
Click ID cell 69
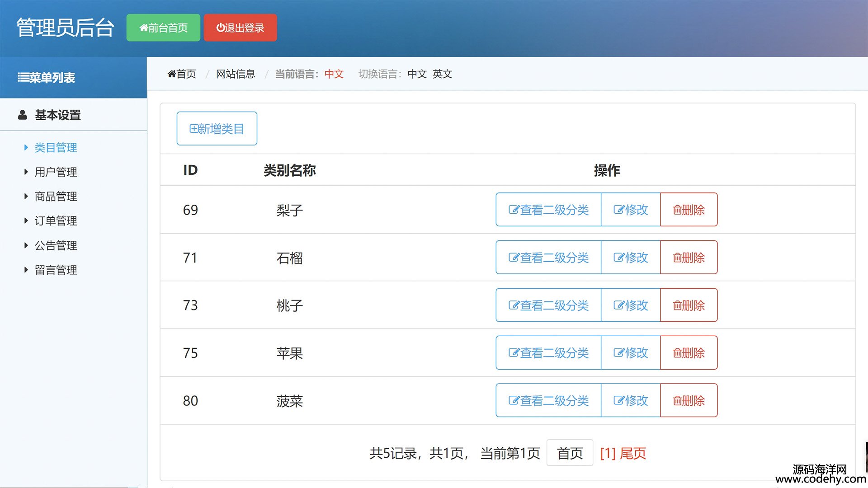tap(190, 210)
